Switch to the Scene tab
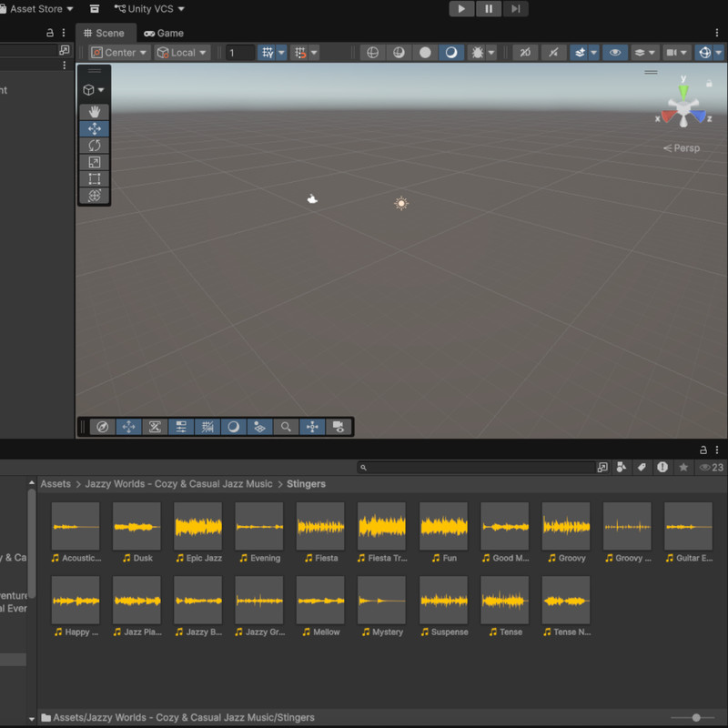The width and height of the screenshot is (728, 728). pos(104,33)
